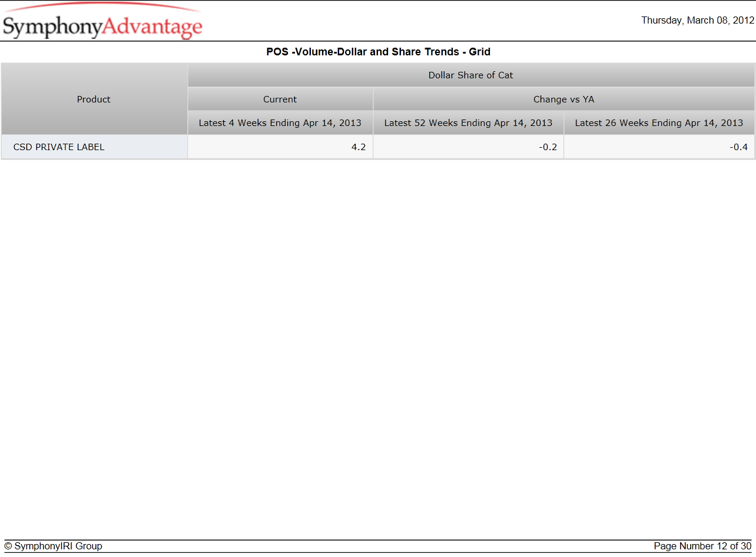Click the © SymphonyIRI Group footer text
Image resolution: width=756 pixels, height=557 pixels.
(53, 546)
